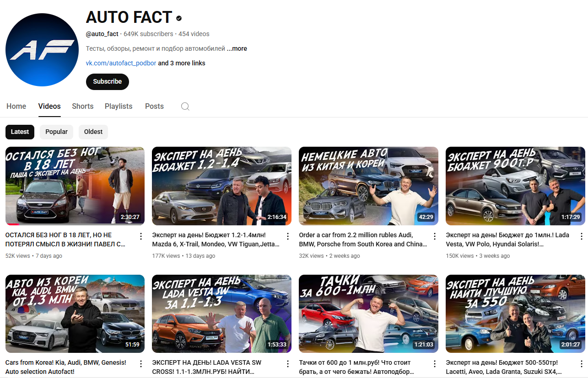
Task: Expand the 'and 3 more links' section
Action: point(181,63)
